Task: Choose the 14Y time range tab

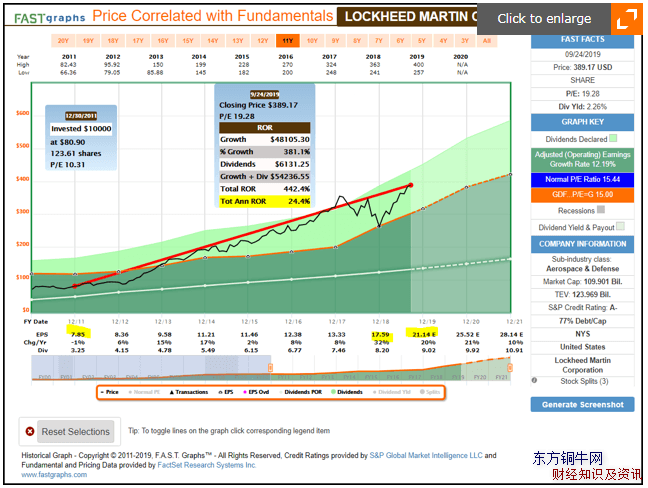Action: (213, 41)
